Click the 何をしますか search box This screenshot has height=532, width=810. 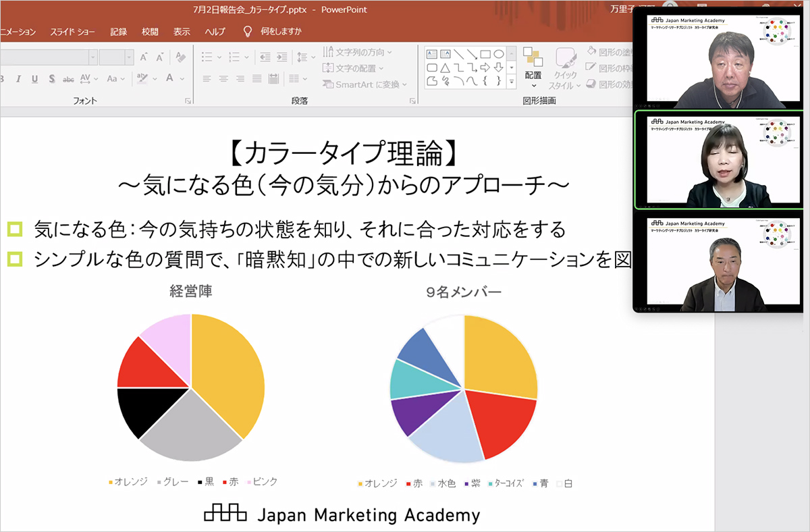coord(281,32)
